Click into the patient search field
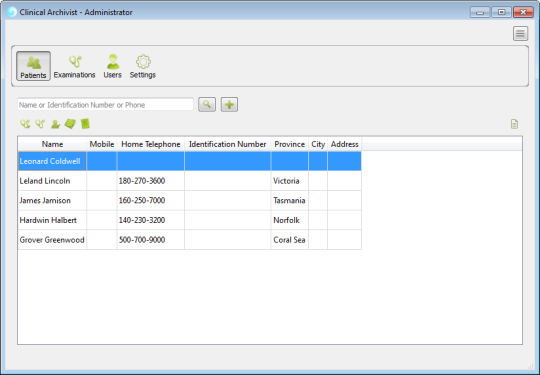The width and height of the screenshot is (540, 375). 105,105
